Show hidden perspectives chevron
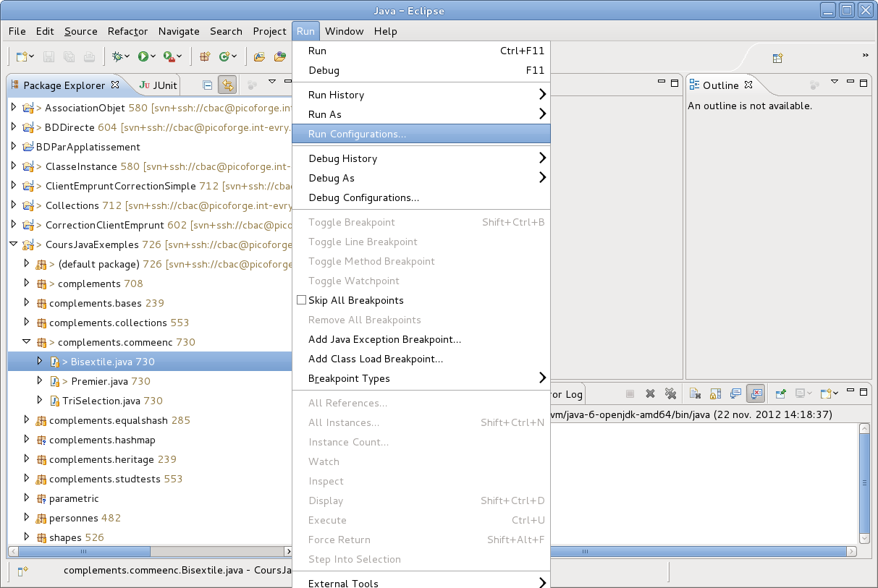Image resolution: width=878 pixels, height=588 pixels. [865, 55]
